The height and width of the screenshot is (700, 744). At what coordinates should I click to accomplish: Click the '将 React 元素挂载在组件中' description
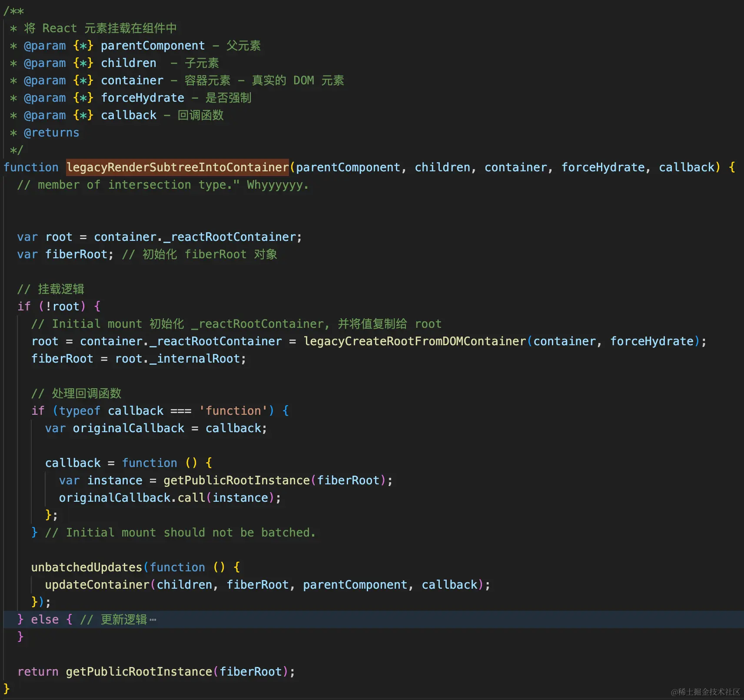(x=100, y=28)
